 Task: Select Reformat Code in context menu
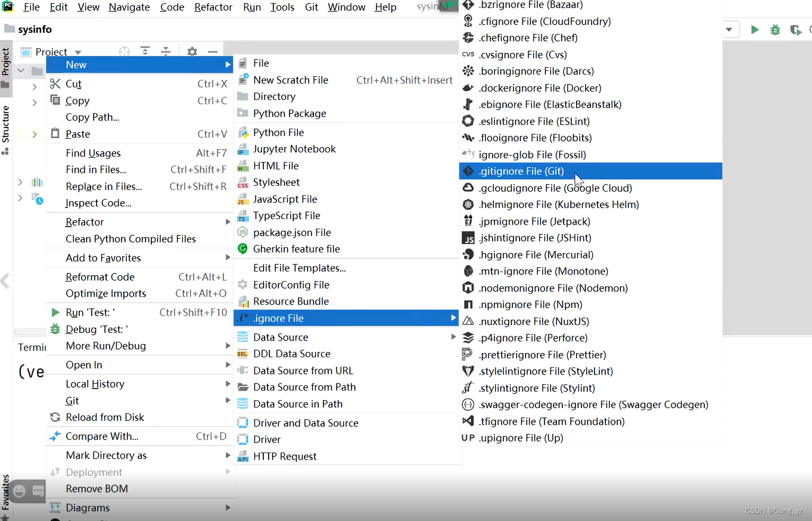[x=140, y=277]
